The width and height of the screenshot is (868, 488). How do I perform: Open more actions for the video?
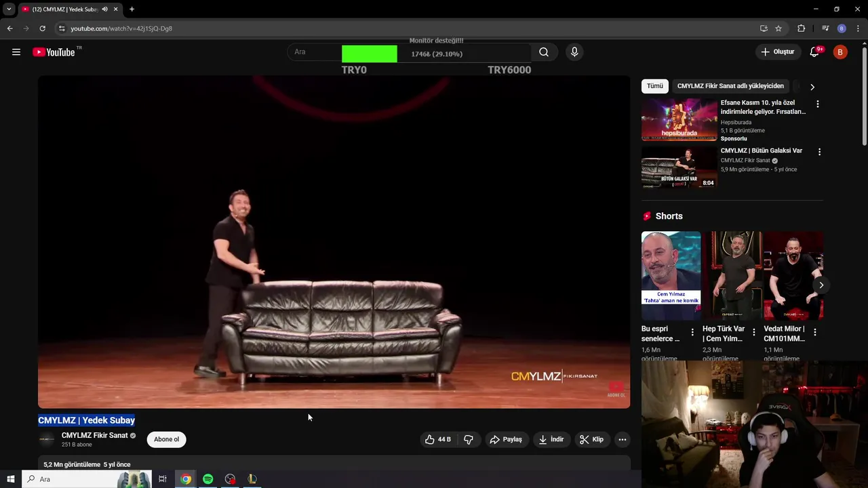(x=622, y=439)
